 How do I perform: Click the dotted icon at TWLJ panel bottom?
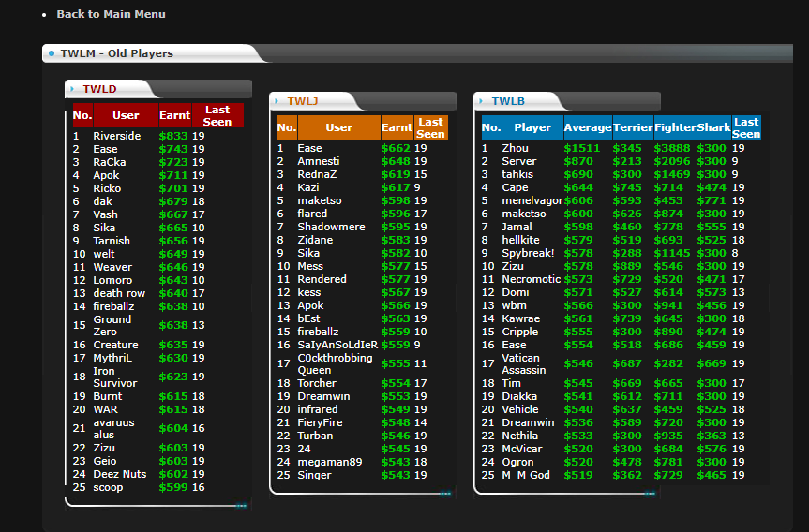click(x=444, y=493)
